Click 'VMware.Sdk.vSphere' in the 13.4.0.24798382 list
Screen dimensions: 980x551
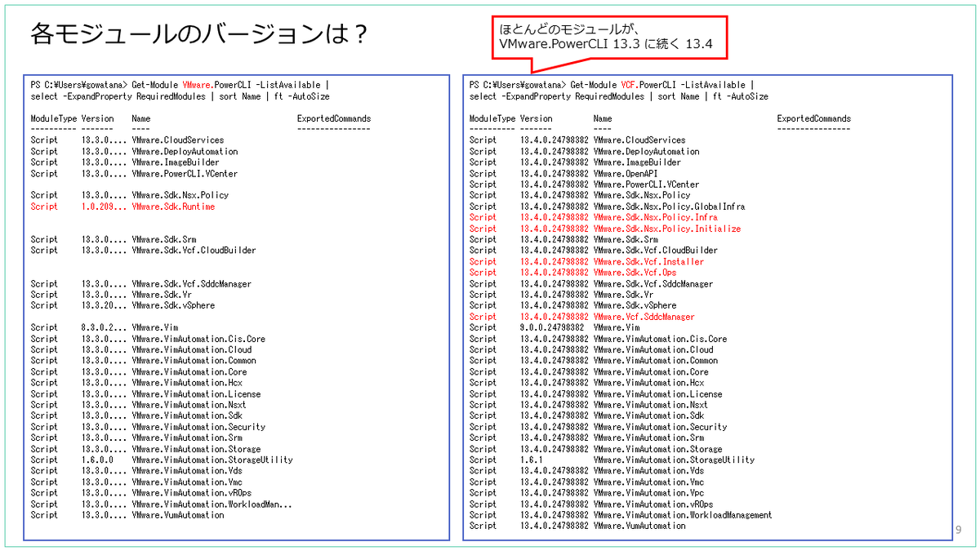click(635, 305)
